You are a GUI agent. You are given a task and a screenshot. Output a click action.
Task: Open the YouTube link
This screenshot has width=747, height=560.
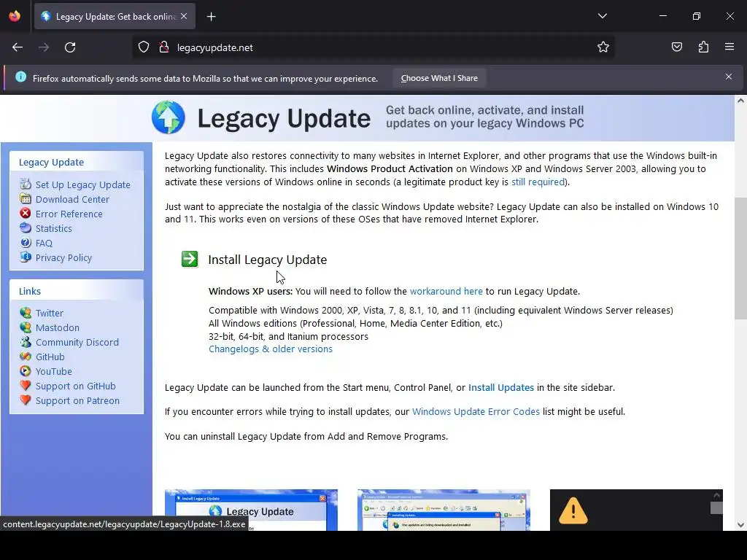tap(54, 371)
